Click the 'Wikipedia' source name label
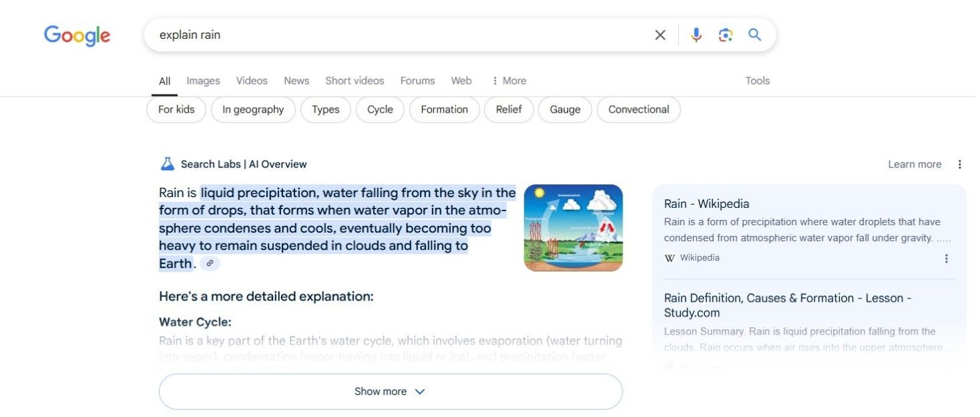The height and width of the screenshot is (417, 980). (700, 258)
